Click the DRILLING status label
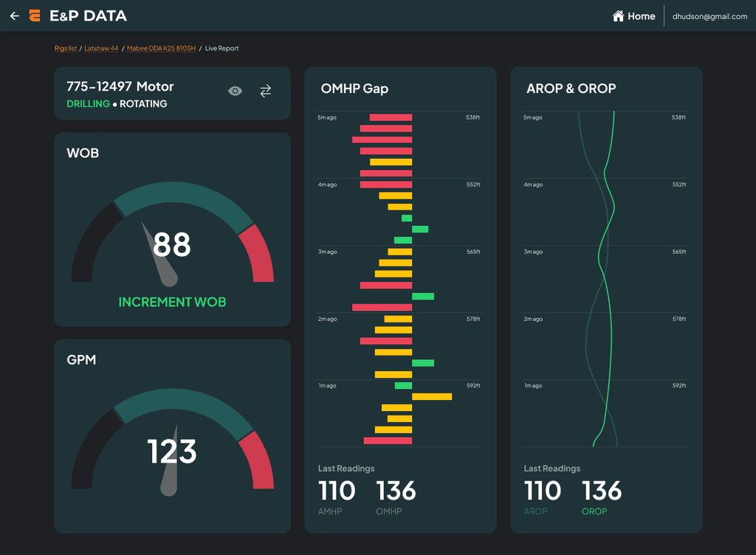756x555 pixels. click(89, 103)
